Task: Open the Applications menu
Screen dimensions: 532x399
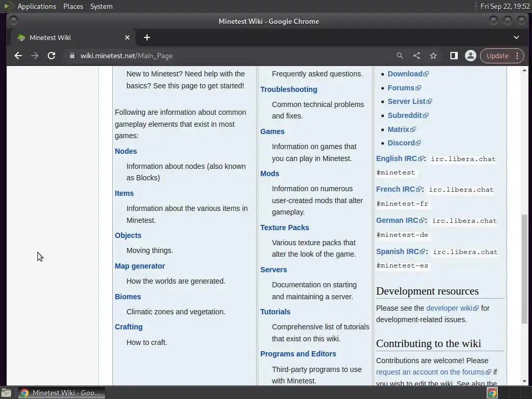Action: point(37,6)
